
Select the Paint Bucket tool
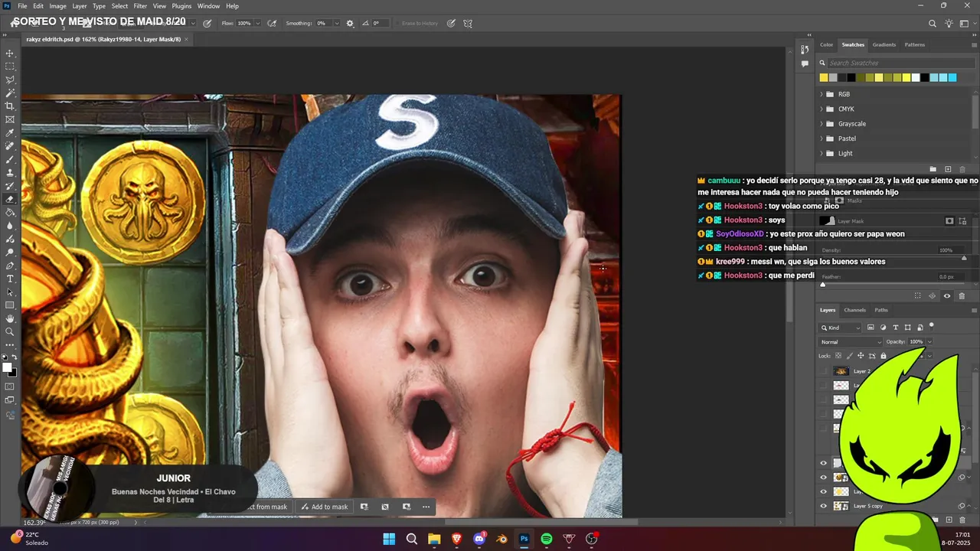click(10, 212)
